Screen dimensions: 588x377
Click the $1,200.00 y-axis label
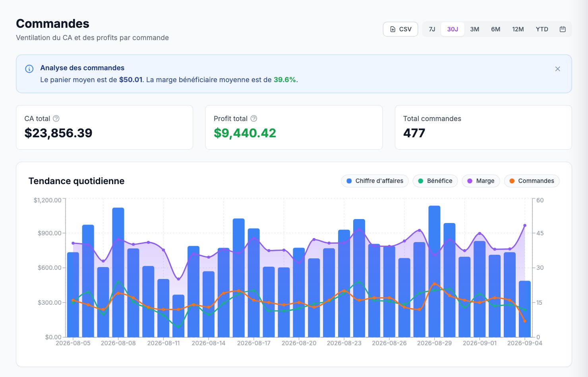tap(47, 200)
